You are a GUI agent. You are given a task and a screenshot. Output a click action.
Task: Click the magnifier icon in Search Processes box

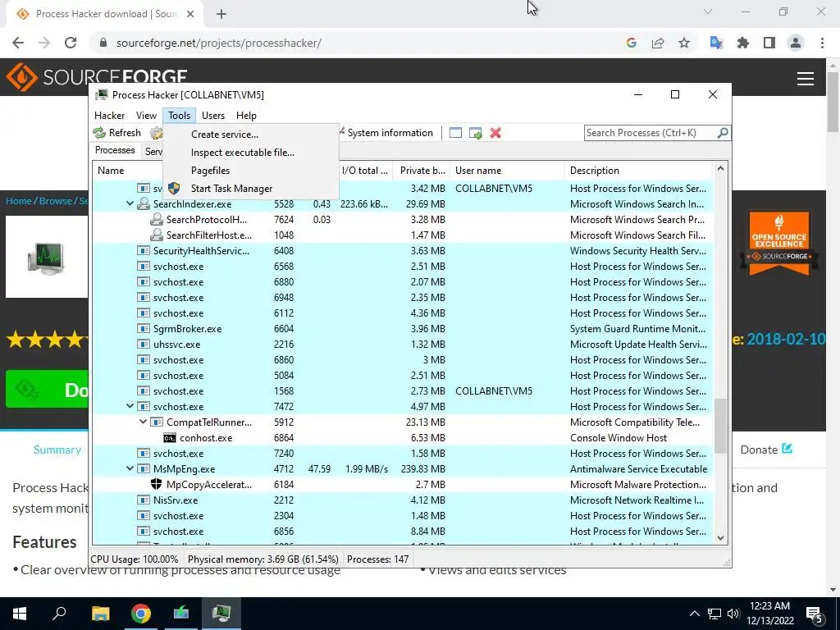(723, 132)
